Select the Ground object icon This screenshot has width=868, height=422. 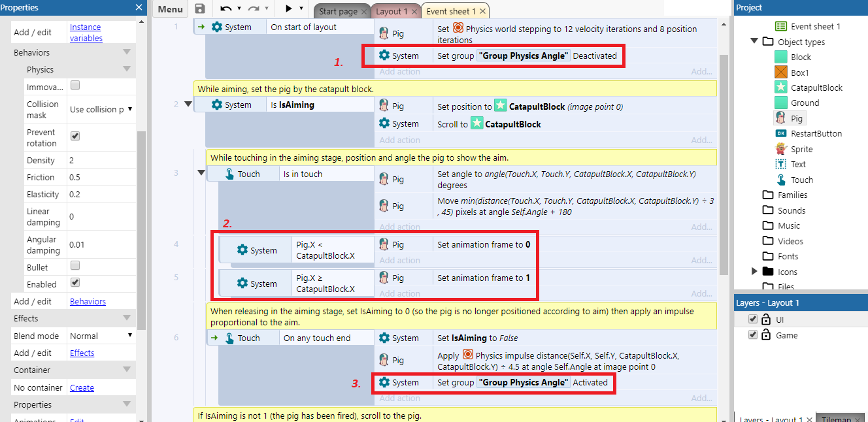pyautogui.click(x=780, y=103)
